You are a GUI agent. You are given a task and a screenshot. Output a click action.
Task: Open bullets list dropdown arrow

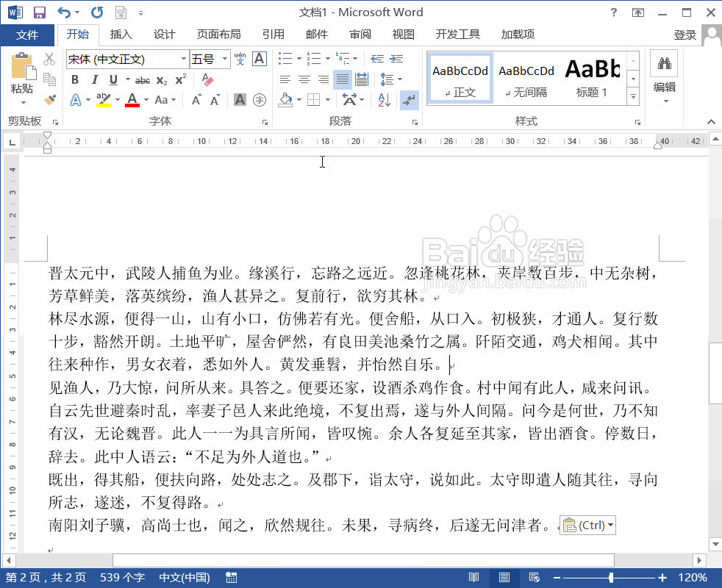pos(299,59)
